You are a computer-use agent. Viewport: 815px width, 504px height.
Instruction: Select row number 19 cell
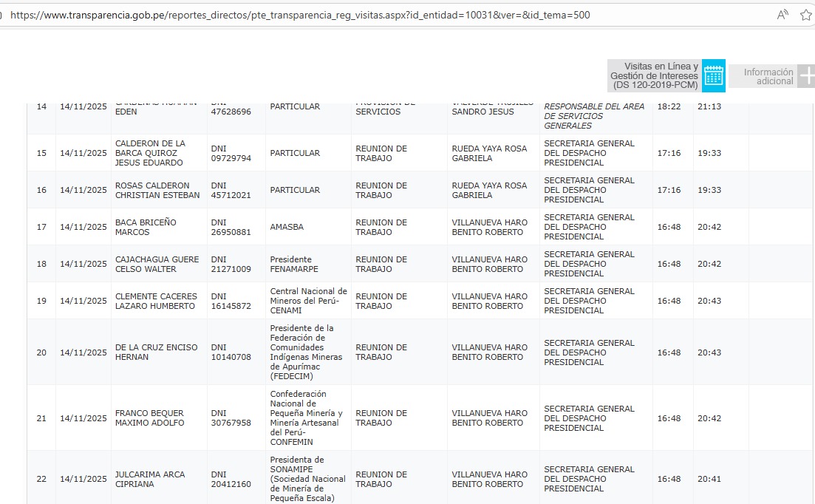(x=41, y=301)
